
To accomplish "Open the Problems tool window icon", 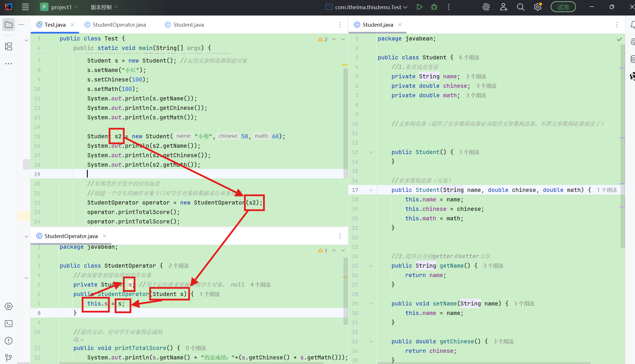I will (x=9, y=341).
